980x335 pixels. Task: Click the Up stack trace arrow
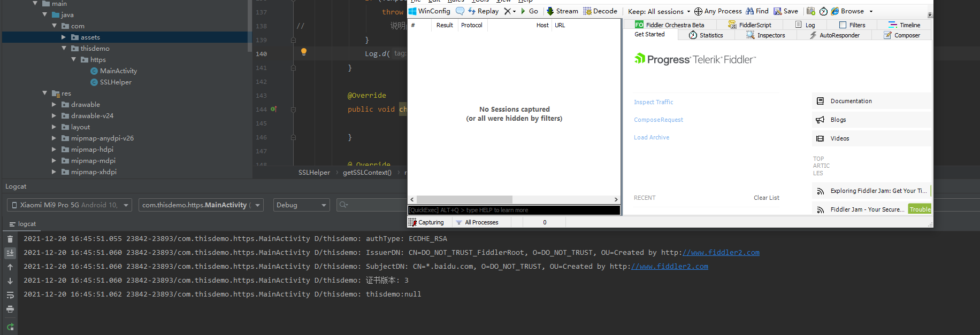tap(10, 267)
